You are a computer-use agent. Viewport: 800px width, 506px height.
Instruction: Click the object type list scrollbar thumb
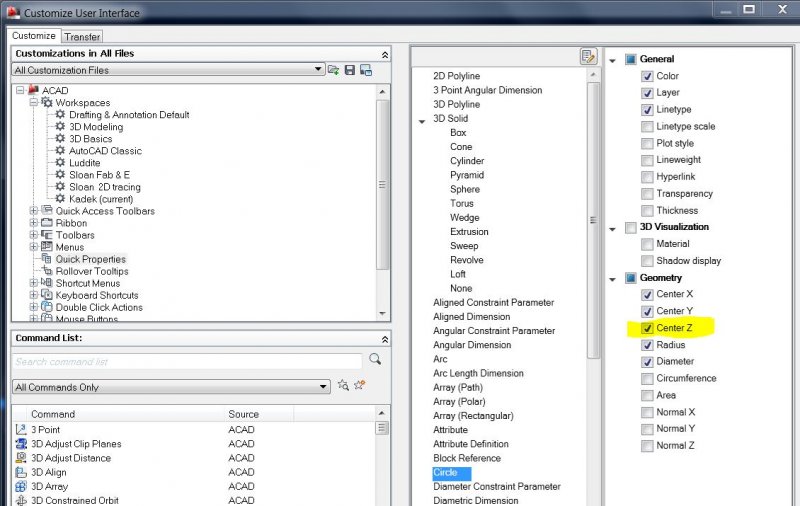tap(593, 220)
